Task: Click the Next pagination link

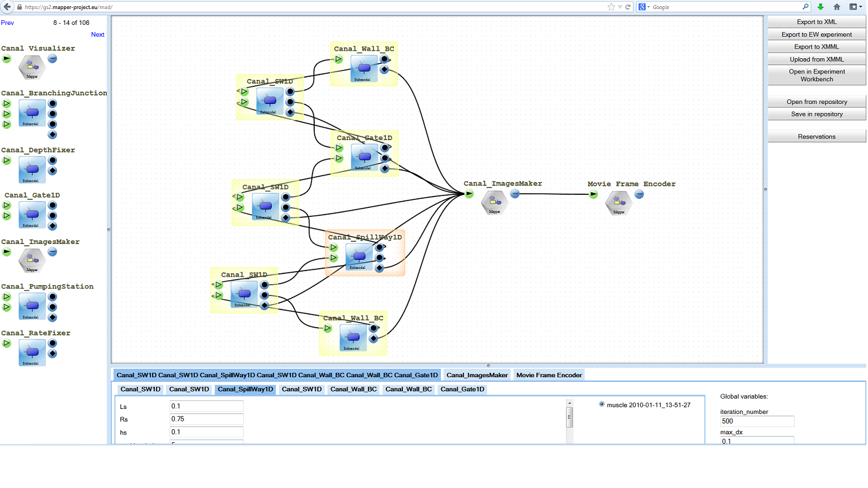Action: [97, 34]
